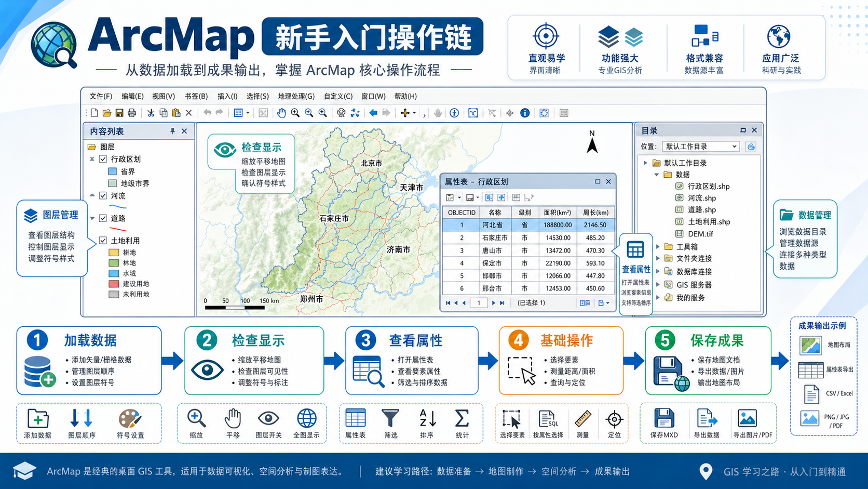Click Switch Selection icon in table toolbar
Screen dimensions: 868x489
(501, 197)
